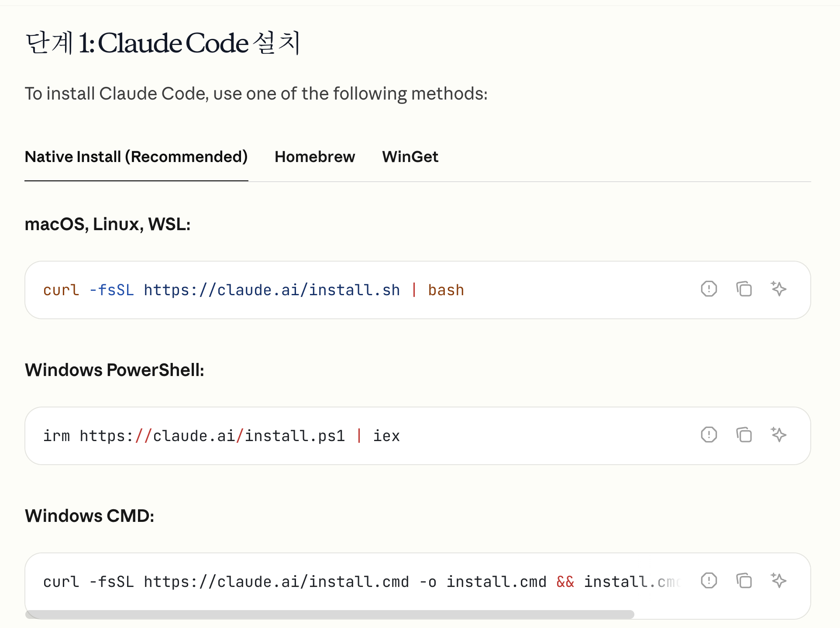Image resolution: width=840 pixels, height=628 pixels.
Task: Ask AI about the Windows CMD command
Action: tap(778, 581)
